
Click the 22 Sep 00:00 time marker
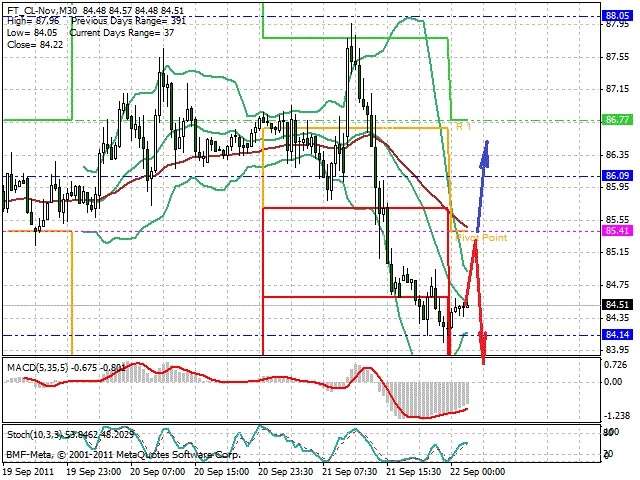point(478,471)
